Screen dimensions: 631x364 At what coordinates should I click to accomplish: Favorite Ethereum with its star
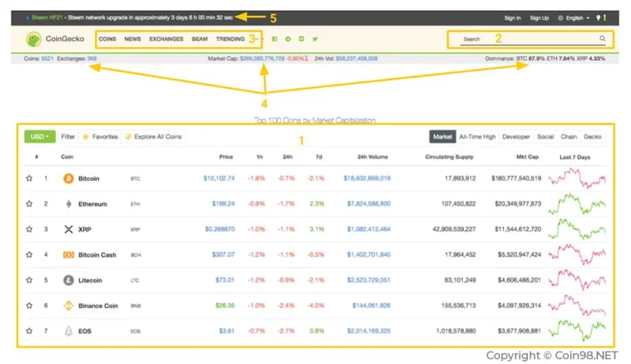29,204
